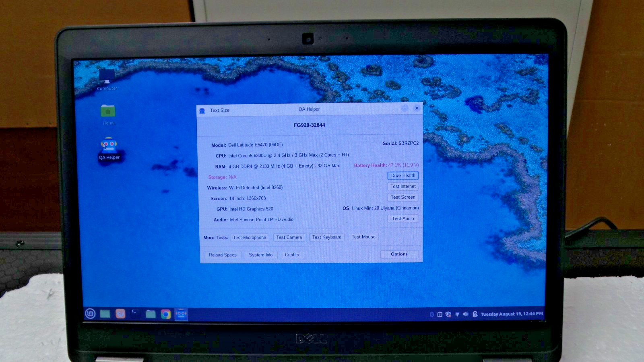Click the screen value 14-inch 1366x768
Screen dimensions: 644x362
pos(248,198)
